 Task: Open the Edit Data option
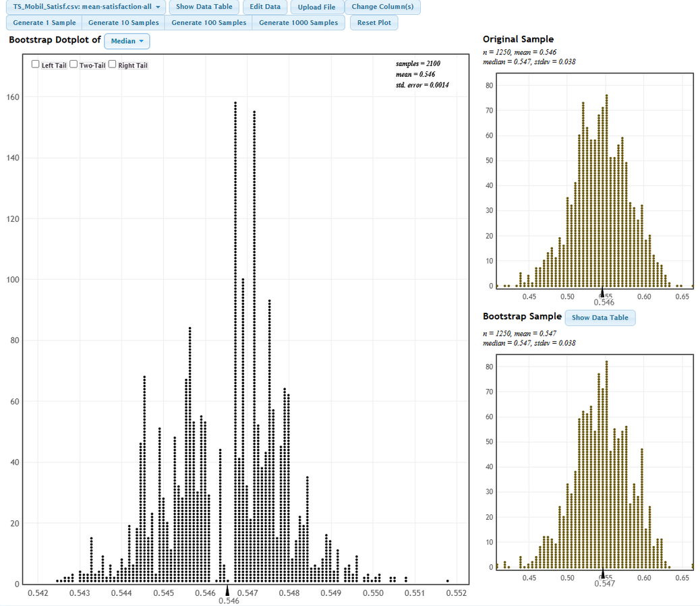coord(265,7)
